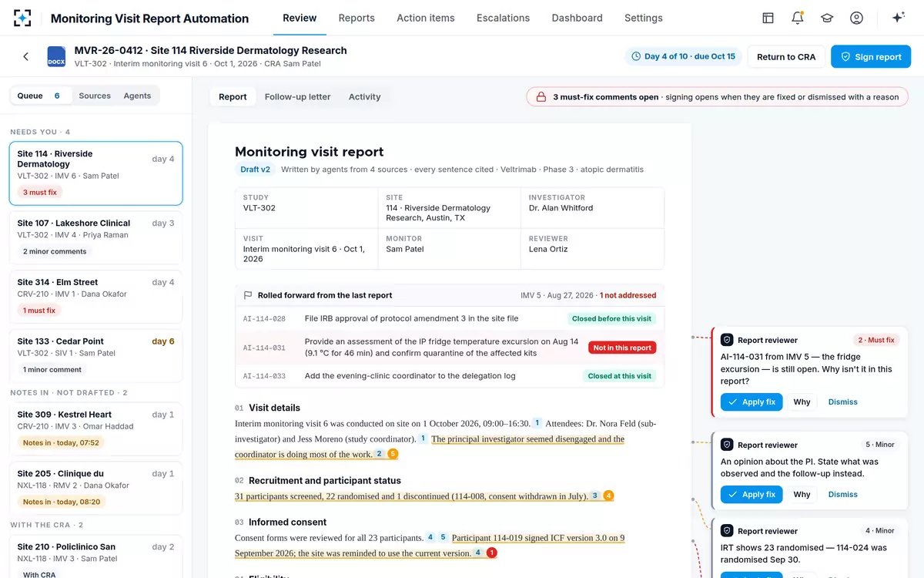Open the learning graduation cap icon

coord(827,18)
